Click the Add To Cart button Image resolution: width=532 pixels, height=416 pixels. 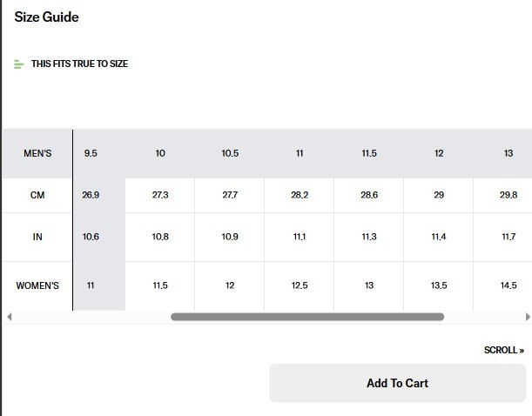pos(397,383)
